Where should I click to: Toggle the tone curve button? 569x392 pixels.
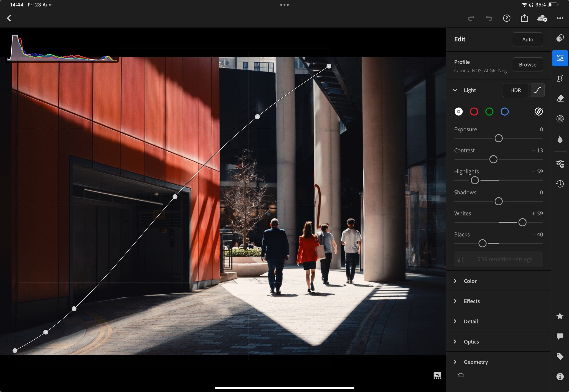click(x=537, y=90)
